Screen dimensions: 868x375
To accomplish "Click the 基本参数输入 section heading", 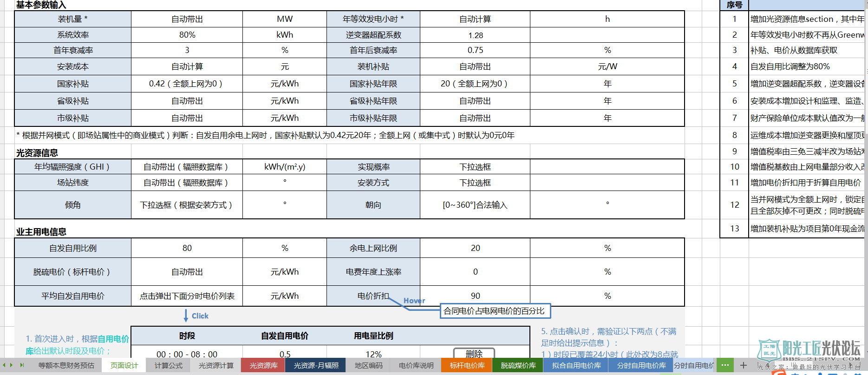I will pos(41,5).
